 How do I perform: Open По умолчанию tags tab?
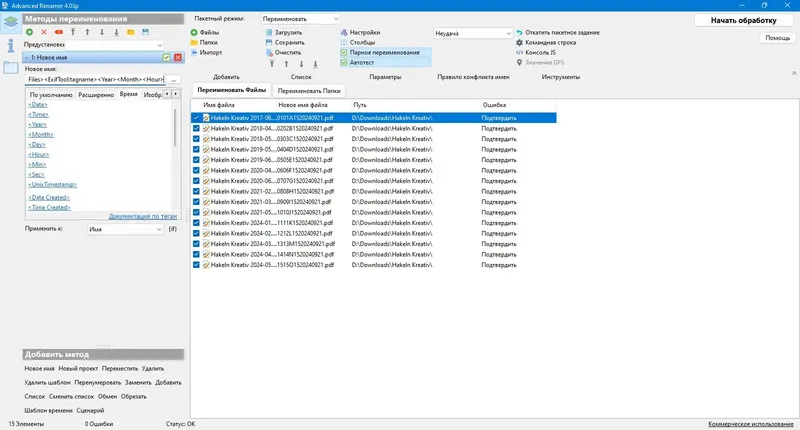[51, 95]
